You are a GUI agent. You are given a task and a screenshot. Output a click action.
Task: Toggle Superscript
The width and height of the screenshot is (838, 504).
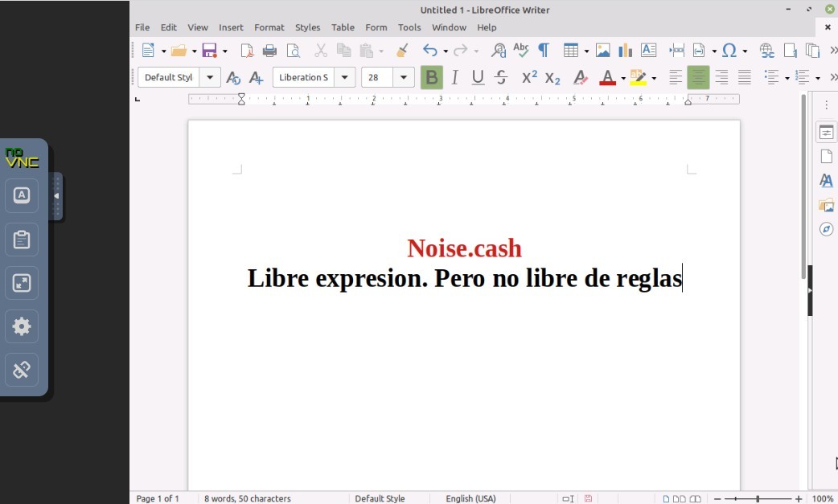point(530,77)
